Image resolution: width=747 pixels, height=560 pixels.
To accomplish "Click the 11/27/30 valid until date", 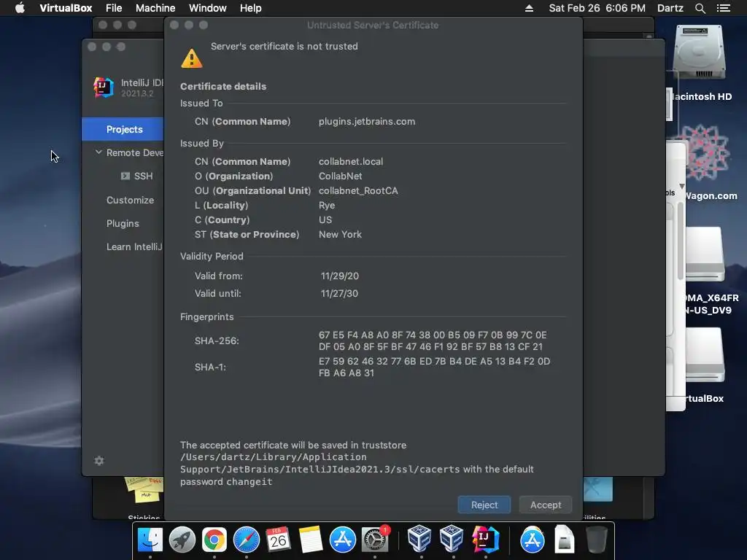I will coord(339,293).
